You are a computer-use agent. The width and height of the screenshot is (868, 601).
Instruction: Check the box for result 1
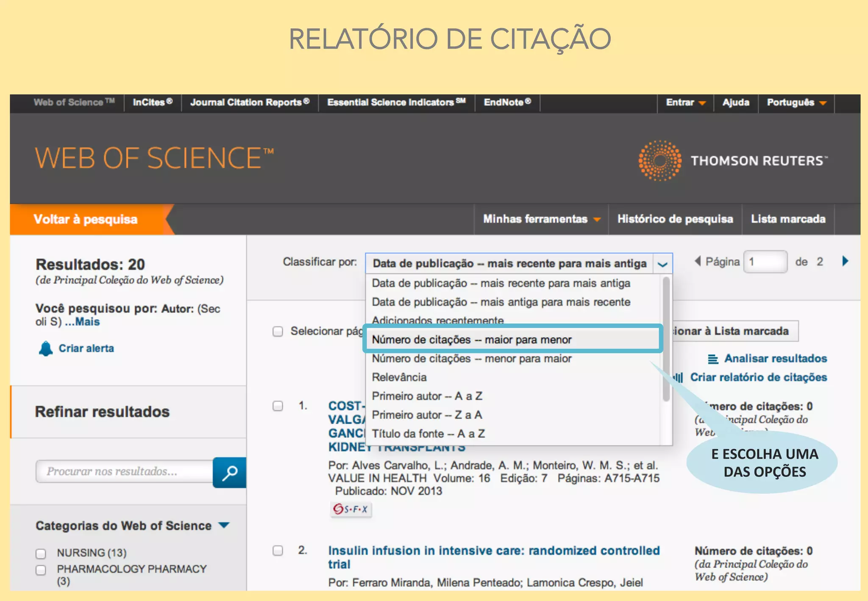pyautogui.click(x=278, y=406)
